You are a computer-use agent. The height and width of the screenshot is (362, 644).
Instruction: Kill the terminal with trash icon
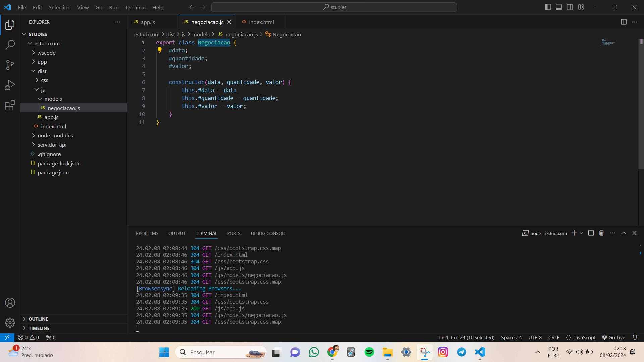click(601, 233)
